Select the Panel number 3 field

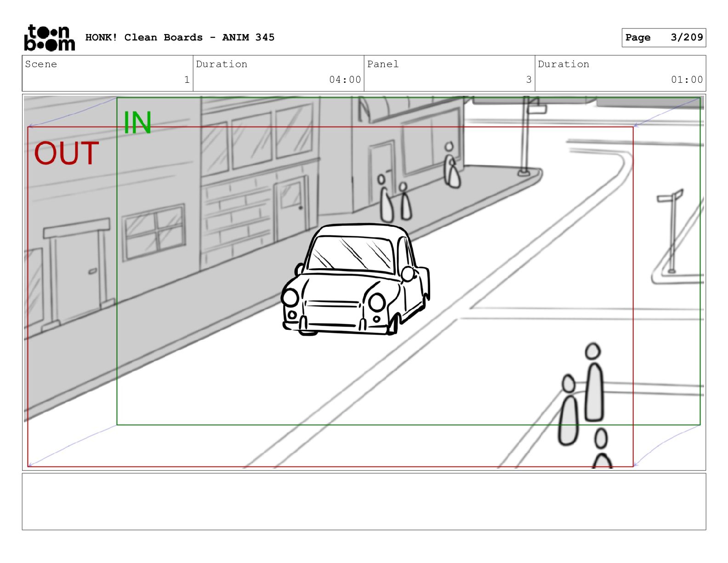[449, 73]
